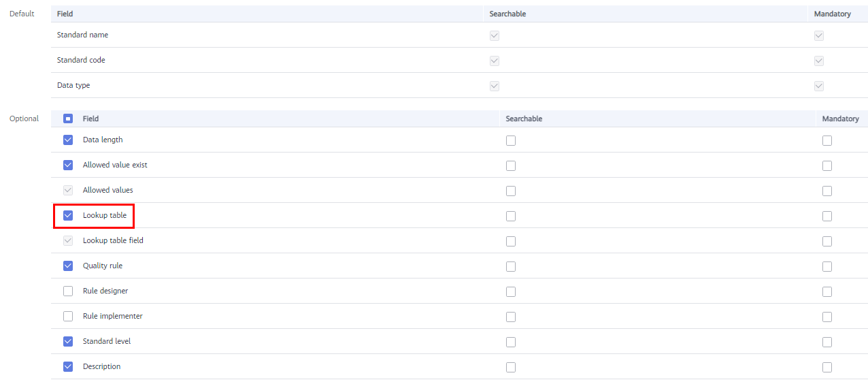Mark Data length as Searchable
This screenshot has height=382, width=868.
(511, 140)
